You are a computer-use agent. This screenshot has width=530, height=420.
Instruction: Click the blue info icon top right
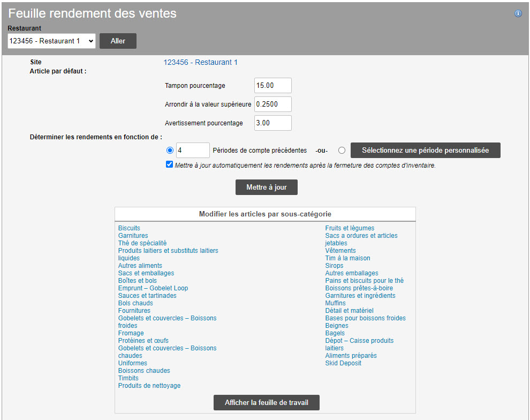point(518,14)
